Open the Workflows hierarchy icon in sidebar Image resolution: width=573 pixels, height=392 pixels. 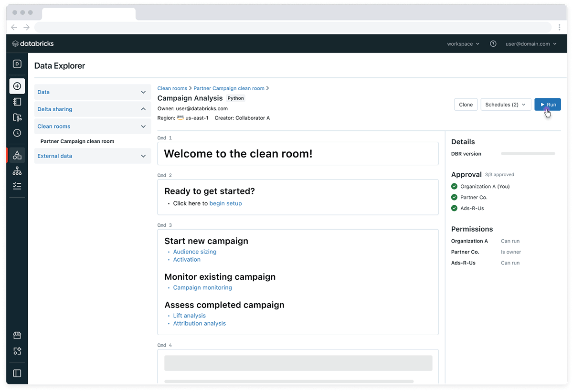[x=17, y=171]
